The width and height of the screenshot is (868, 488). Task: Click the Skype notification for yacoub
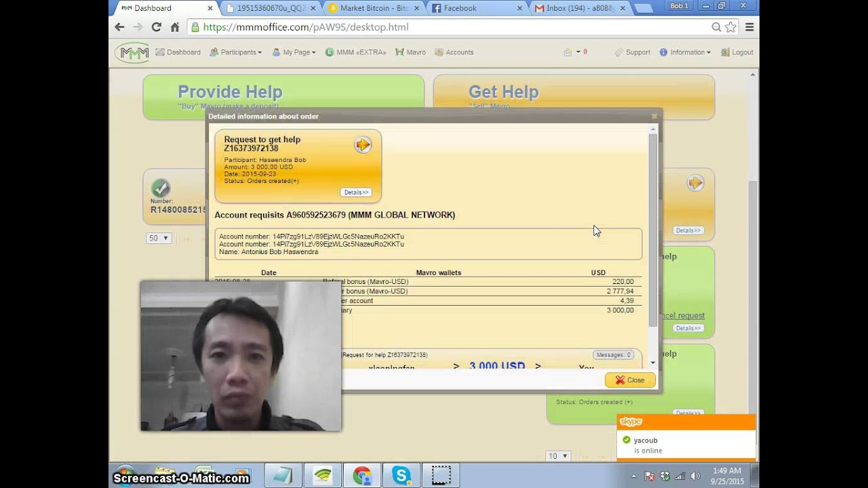pyautogui.click(x=686, y=439)
